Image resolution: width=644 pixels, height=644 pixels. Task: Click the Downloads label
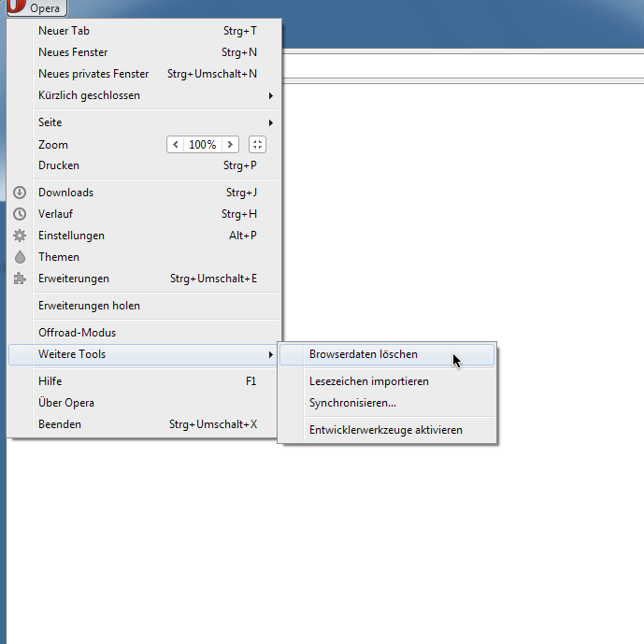pos(65,193)
